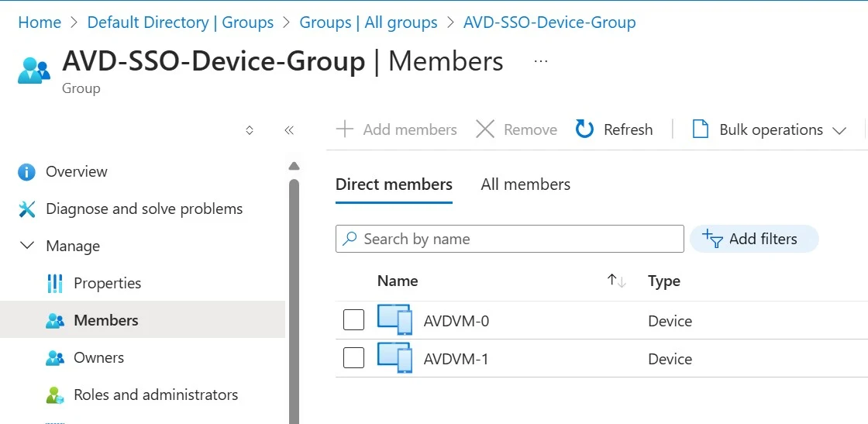Tick the AVDVM-1 row checkbox

pos(353,358)
